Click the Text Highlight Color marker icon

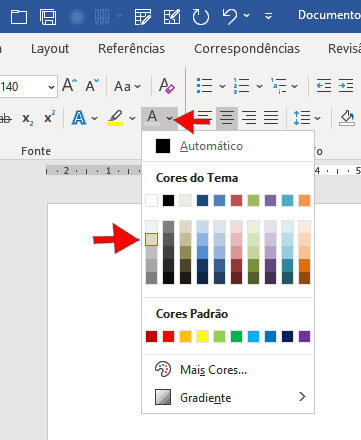click(115, 118)
